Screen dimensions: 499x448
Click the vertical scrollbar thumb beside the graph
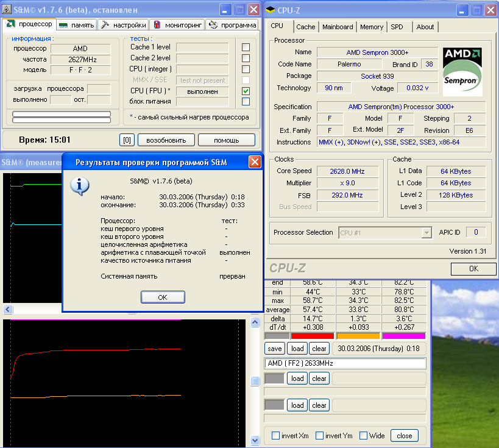coord(255,381)
